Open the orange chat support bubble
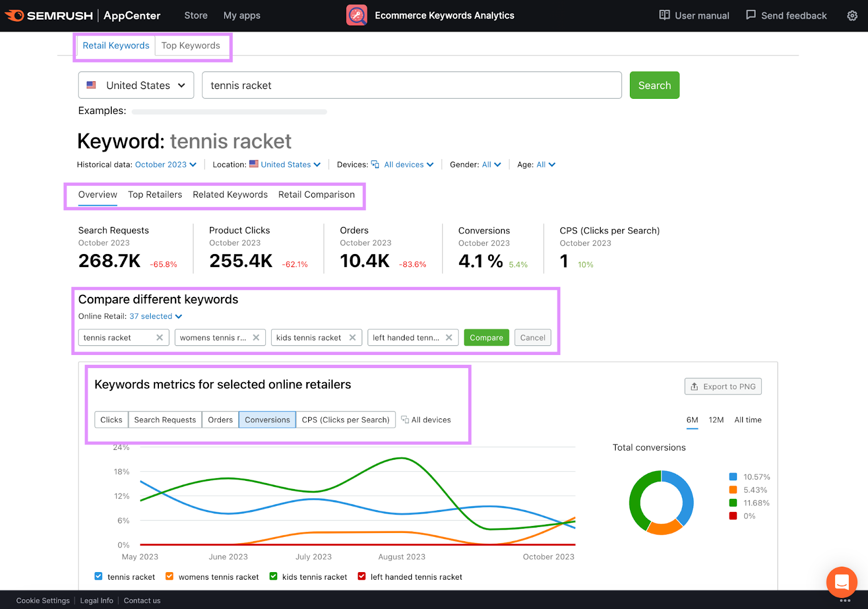The image size is (868, 609). 841,582
